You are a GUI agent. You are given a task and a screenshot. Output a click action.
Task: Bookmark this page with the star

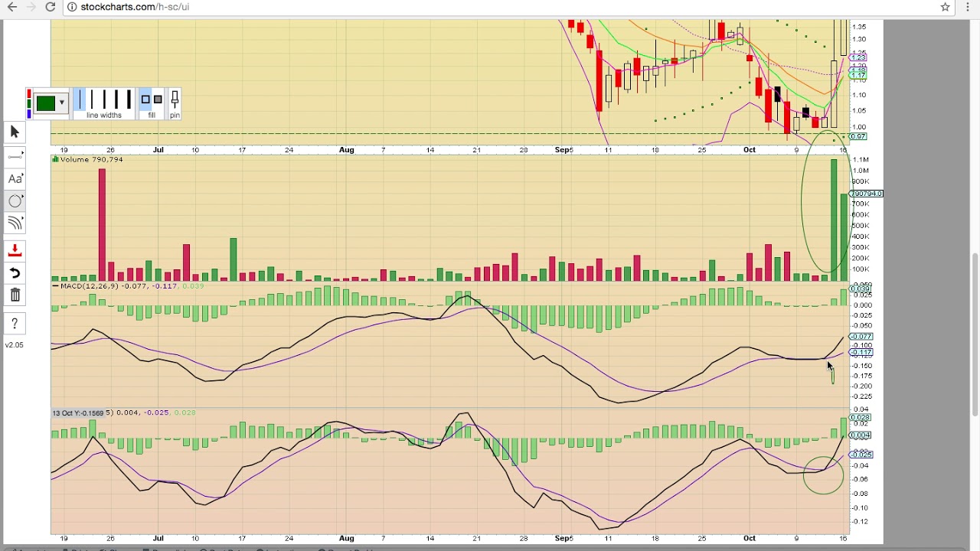945,7
